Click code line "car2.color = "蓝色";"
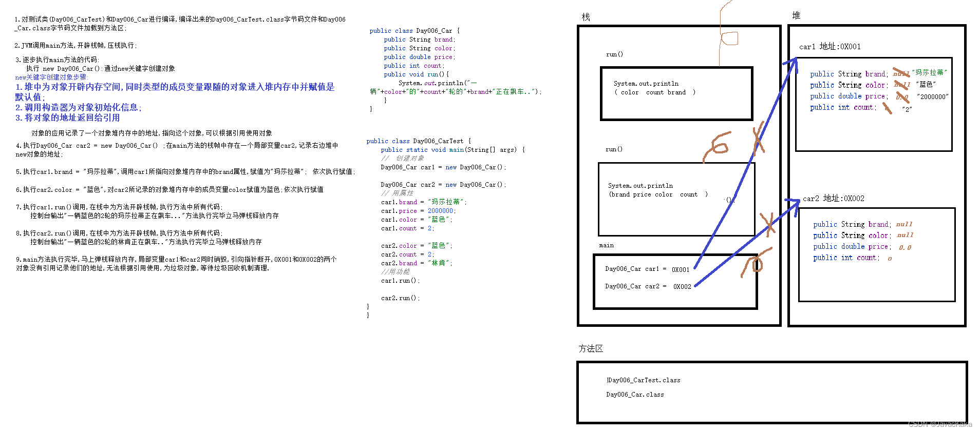This screenshot has width=980, height=432. tap(417, 246)
